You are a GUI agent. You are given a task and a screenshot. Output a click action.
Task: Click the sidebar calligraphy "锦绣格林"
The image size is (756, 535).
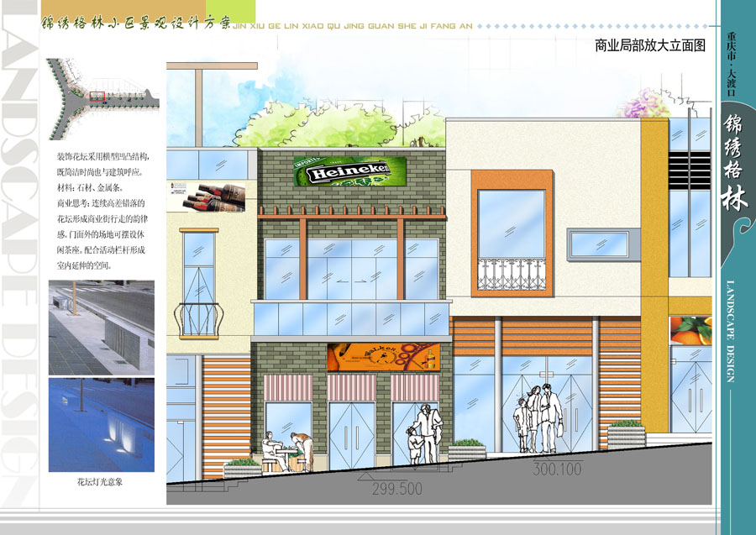pos(734,162)
